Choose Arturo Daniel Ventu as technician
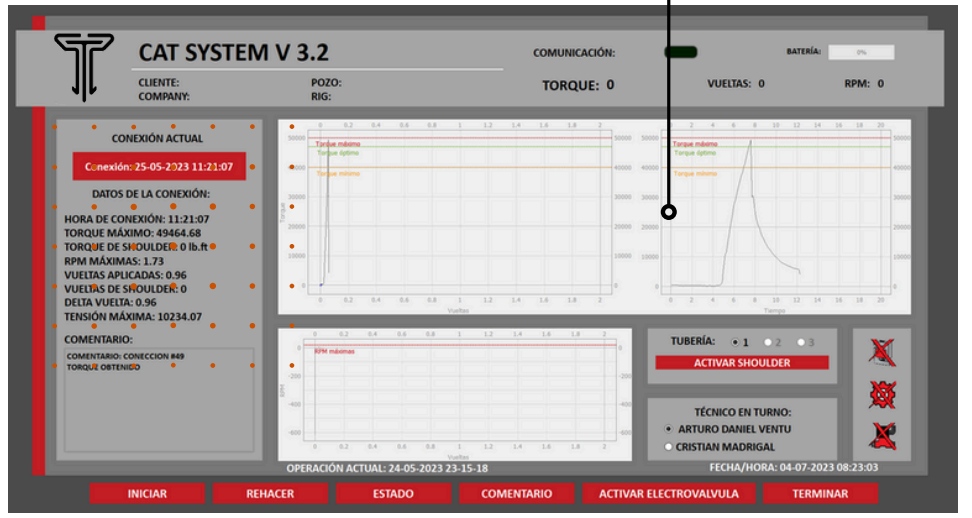The image size is (972, 518). click(x=669, y=428)
